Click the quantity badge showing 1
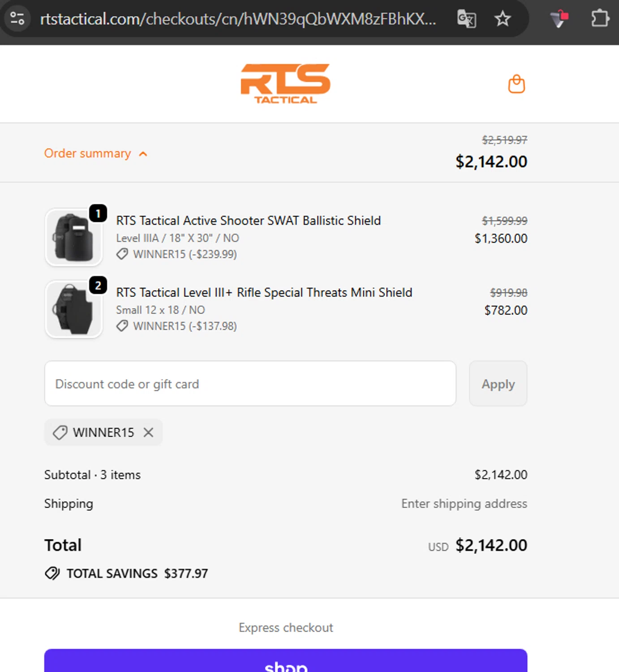 (x=98, y=213)
